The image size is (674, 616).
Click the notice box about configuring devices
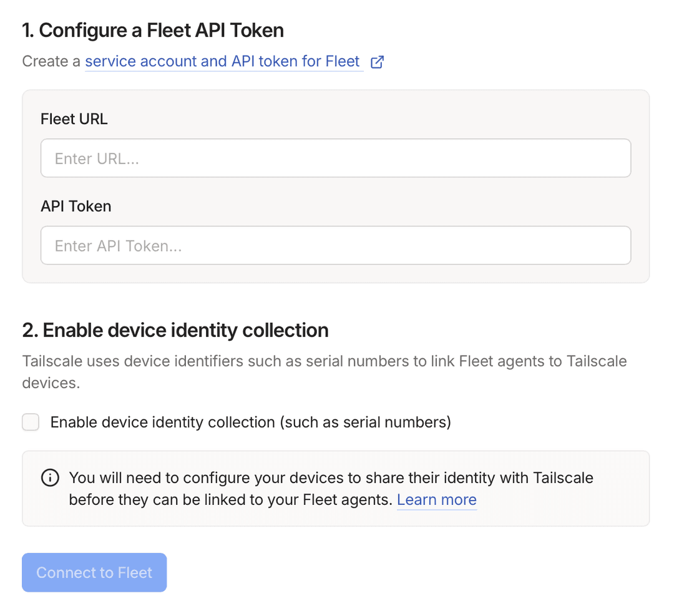(336, 488)
